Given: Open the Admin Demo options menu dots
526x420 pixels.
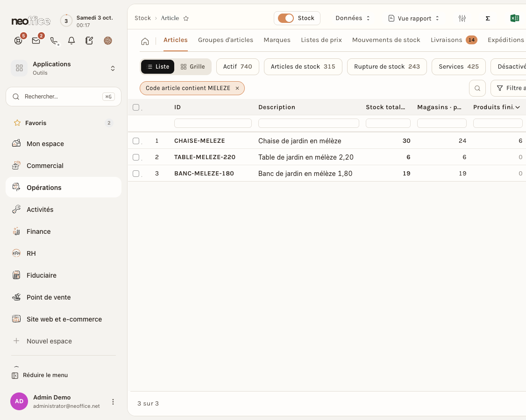Looking at the screenshot, I should [x=113, y=401].
